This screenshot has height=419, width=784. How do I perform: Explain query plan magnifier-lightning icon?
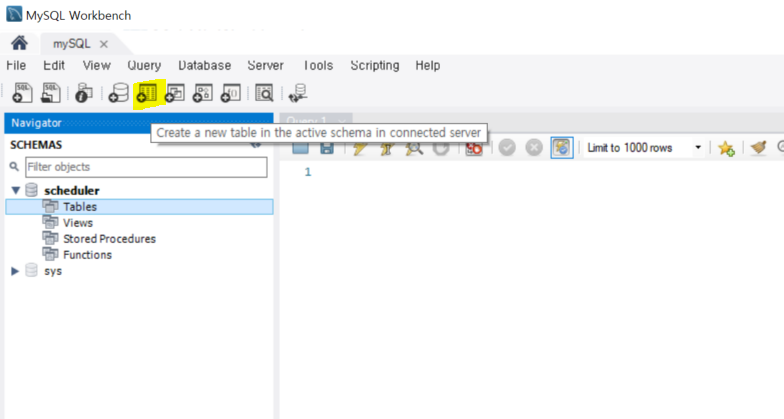point(414,148)
